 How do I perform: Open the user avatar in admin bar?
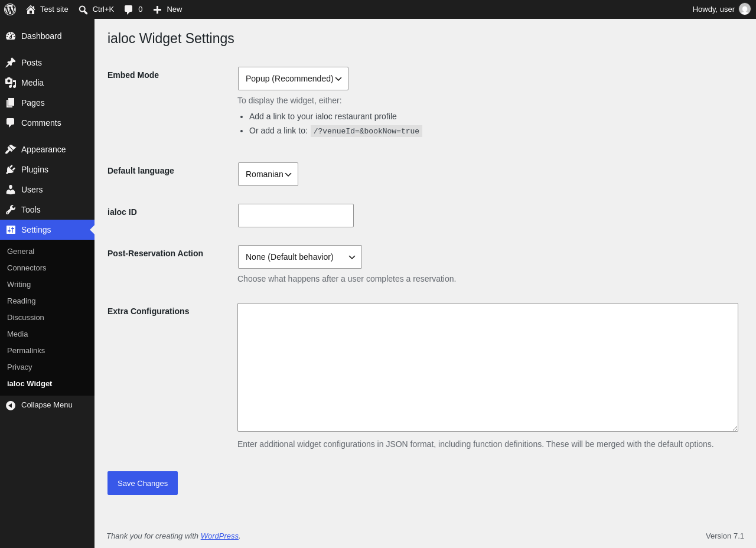(745, 9)
